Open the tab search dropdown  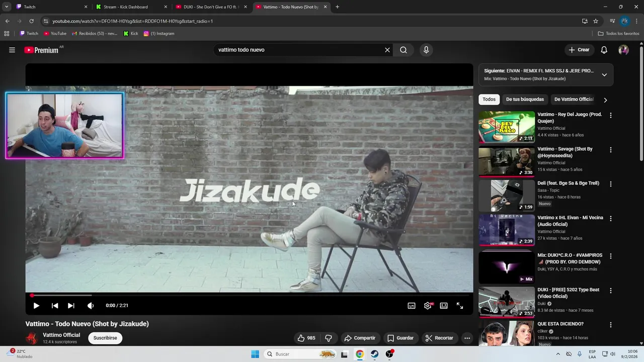(7, 7)
